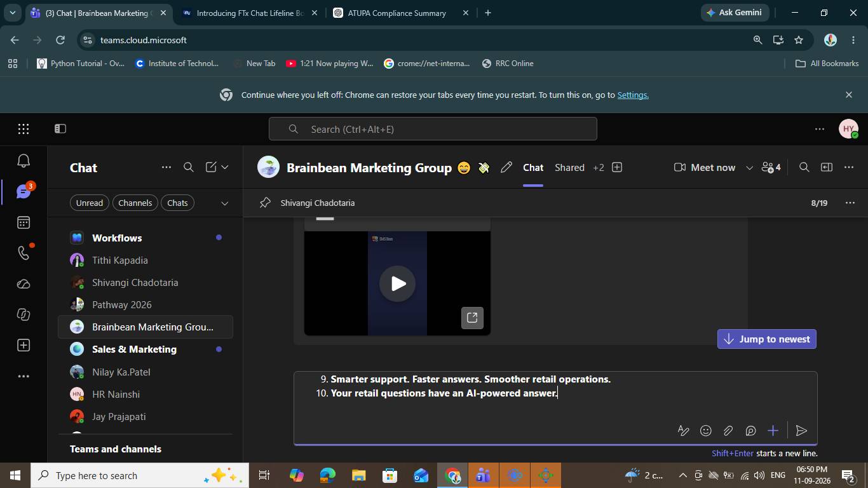Send the message with arrow icon
This screenshot has width=868, height=488.
pyautogui.click(x=801, y=431)
